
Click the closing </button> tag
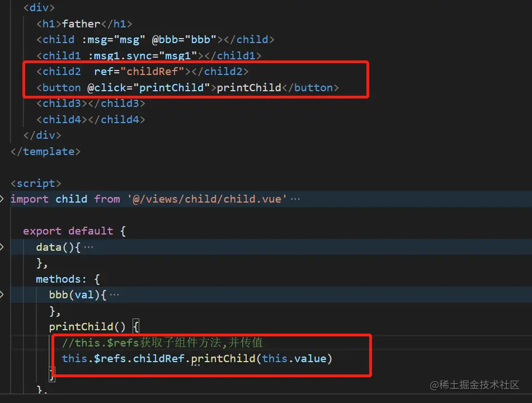[x=310, y=87]
